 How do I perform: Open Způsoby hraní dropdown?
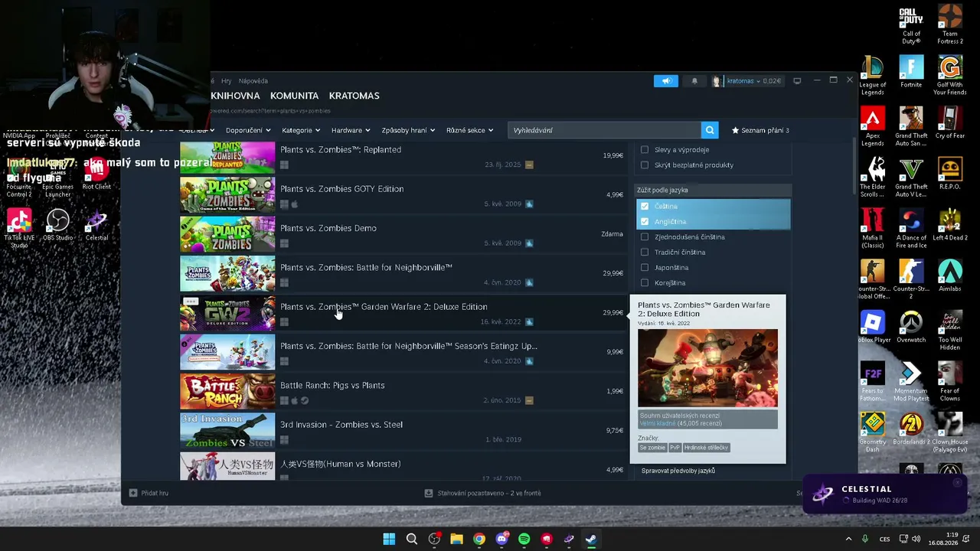[x=408, y=130]
